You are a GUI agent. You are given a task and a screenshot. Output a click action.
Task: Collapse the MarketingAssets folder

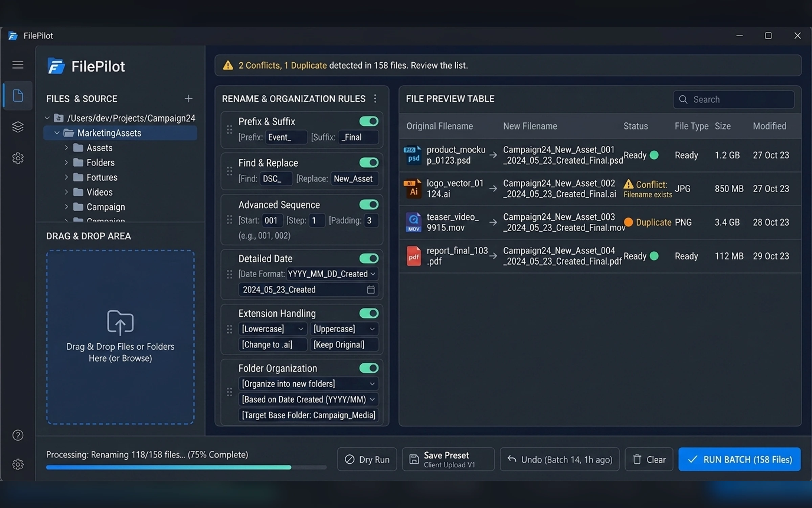point(57,133)
